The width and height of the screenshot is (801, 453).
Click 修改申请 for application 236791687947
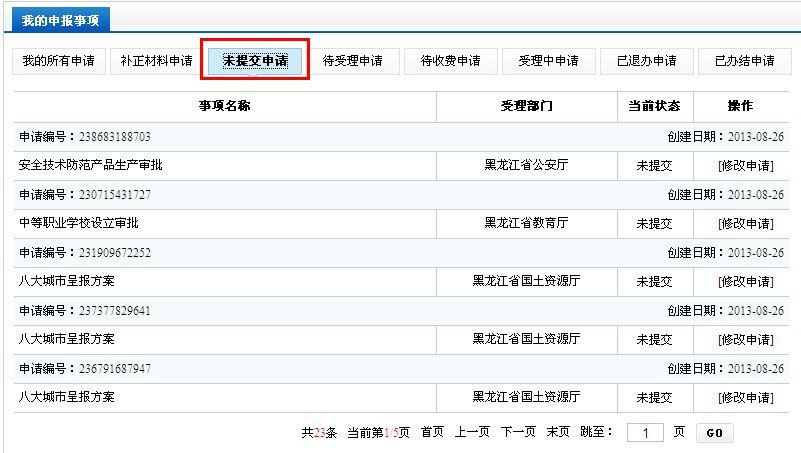pyautogui.click(x=745, y=398)
